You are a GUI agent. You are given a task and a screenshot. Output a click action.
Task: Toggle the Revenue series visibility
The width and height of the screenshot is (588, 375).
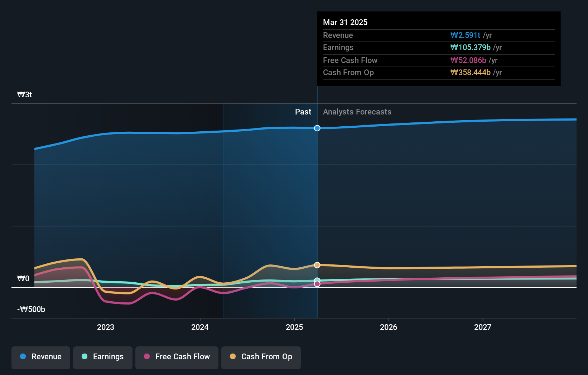pyautogui.click(x=40, y=357)
